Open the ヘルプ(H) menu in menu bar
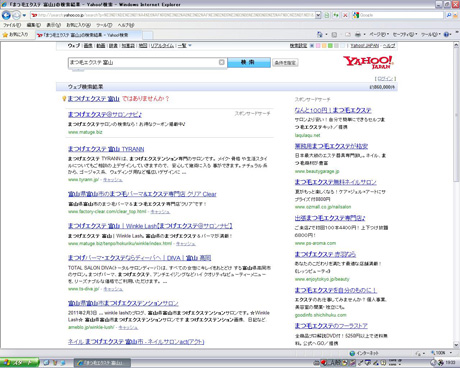The width and height of the screenshot is (460, 368). (x=126, y=25)
